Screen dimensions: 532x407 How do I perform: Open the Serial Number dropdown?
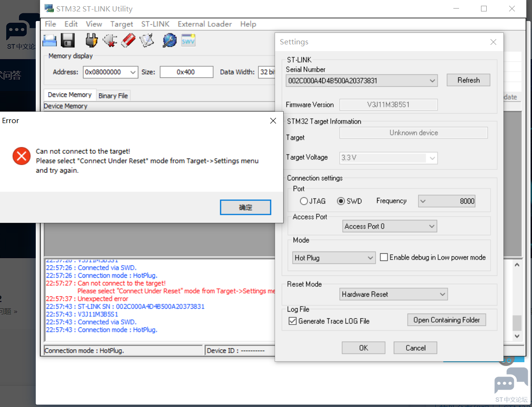[432, 81]
